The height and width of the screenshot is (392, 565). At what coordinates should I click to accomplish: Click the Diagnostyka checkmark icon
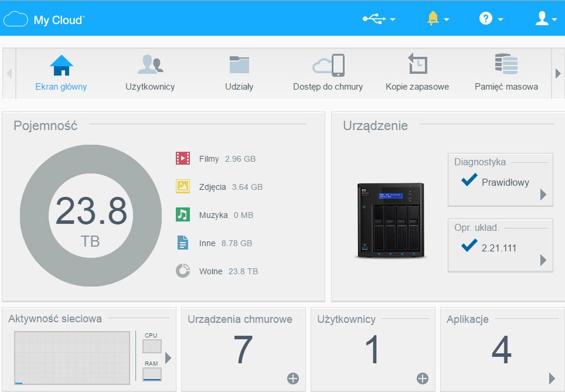tap(469, 180)
